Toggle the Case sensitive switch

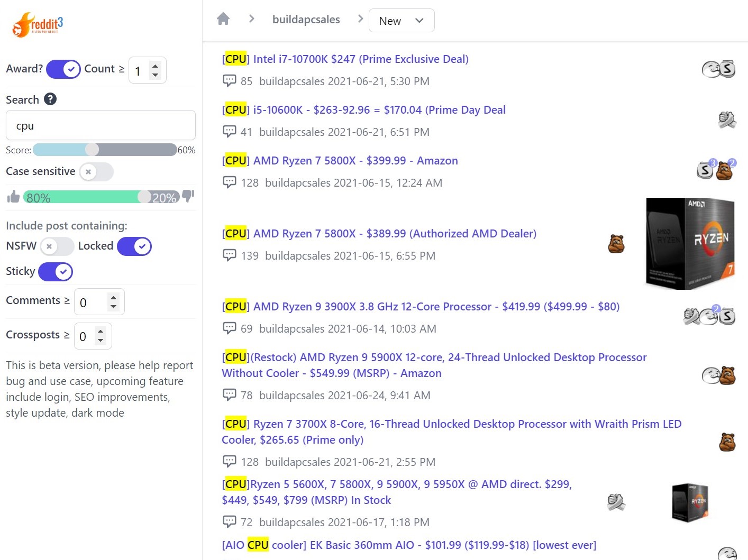point(96,172)
